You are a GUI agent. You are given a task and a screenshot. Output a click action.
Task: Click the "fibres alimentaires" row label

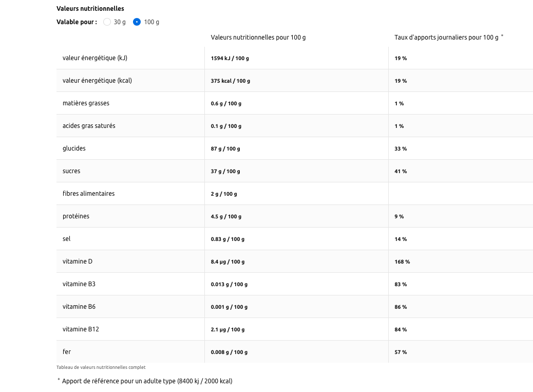[x=88, y=194]
